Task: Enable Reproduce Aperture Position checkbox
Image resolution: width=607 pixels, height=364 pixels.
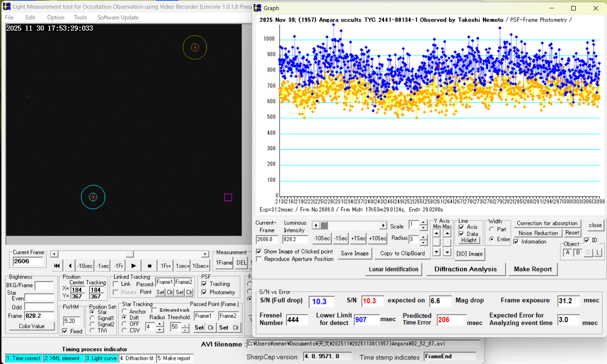Action: [x=259, y=259]
